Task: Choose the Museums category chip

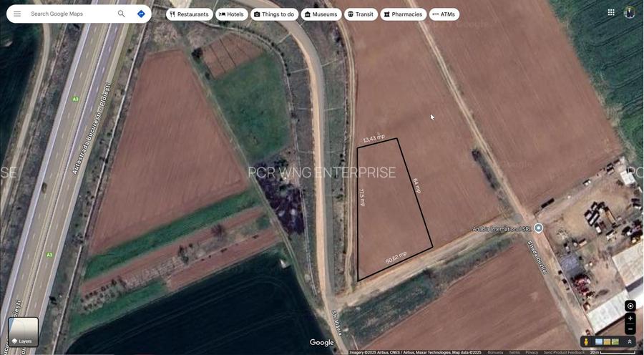Action: click(x=320, y=14)
